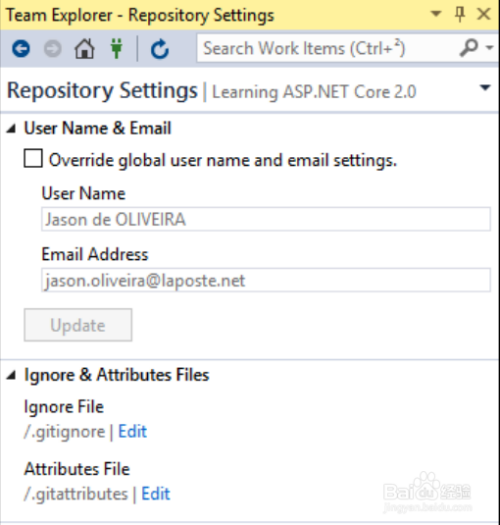
Task: Open Manage Connections with green plug icon
Action: pos(116,49)
